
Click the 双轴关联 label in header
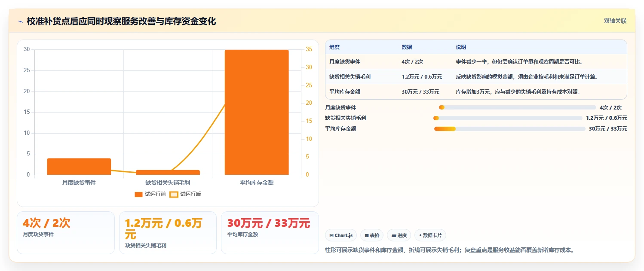click(615, 21)
